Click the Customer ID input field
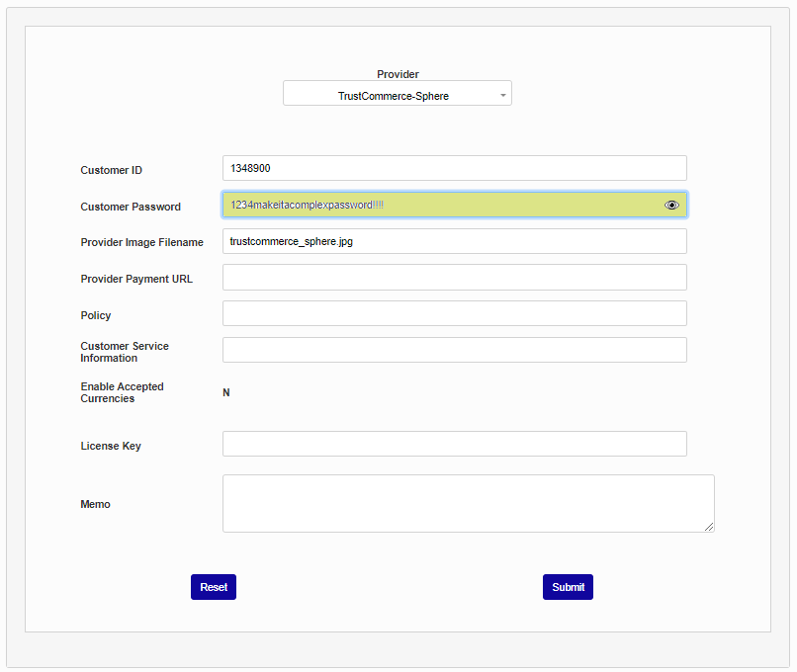 [x=454, y=169]
